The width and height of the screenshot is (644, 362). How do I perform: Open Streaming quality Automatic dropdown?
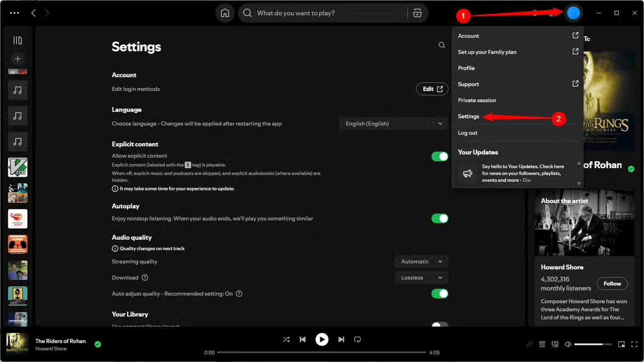pyautogui.click(x=421, y=261)
